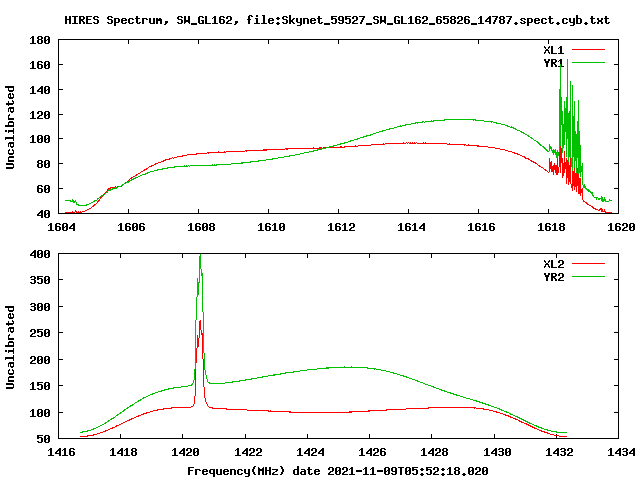This screenshot has height=480, width=640.
Task: Click the 1422 tick label
Action: pyautogui.click(x=248, y=452)
